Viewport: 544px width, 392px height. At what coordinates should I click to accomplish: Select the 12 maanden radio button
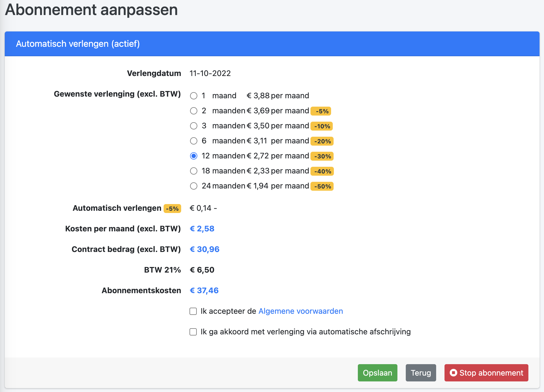point(194,156)
